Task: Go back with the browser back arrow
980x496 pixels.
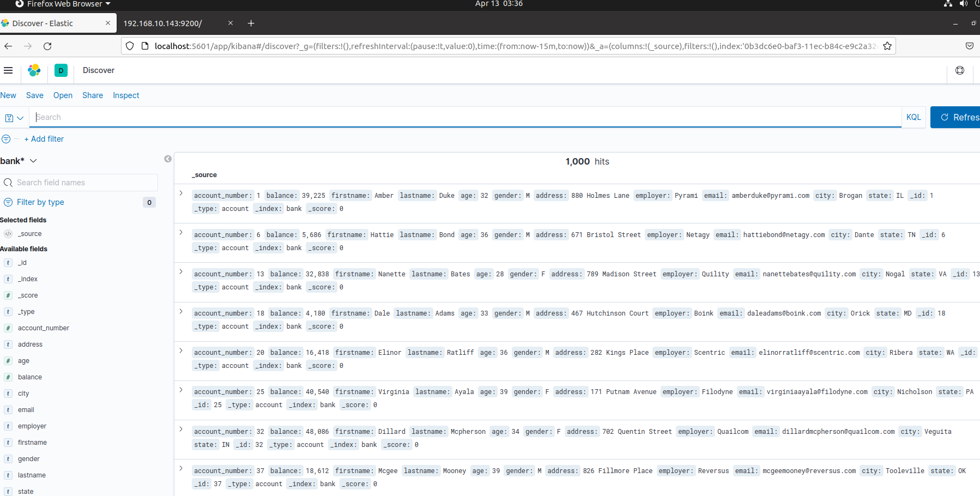Action: pyautogui.click(x=8, y=46)
